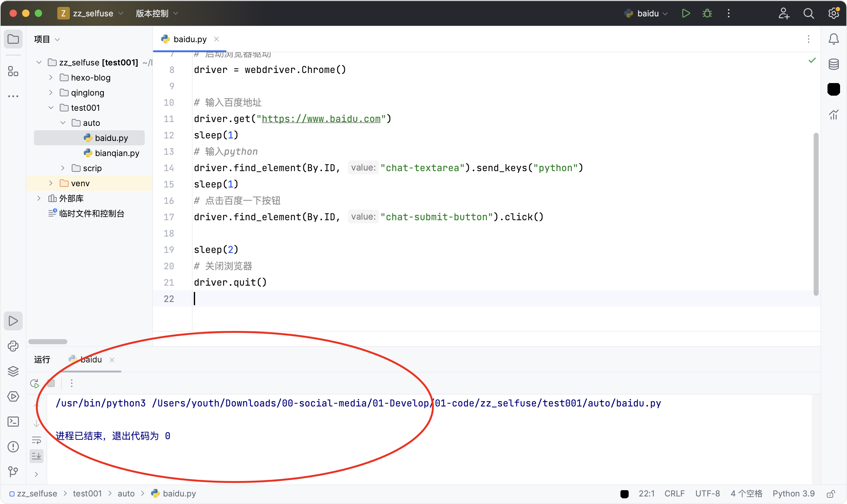Expand the hexo-blog folder
The image size is (847, 504).
pos(51,77)
